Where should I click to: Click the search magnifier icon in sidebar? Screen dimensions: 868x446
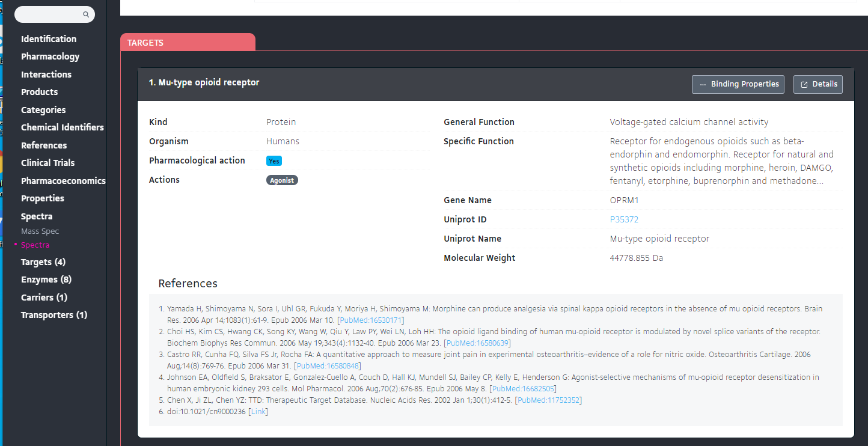tap(86, 14)
